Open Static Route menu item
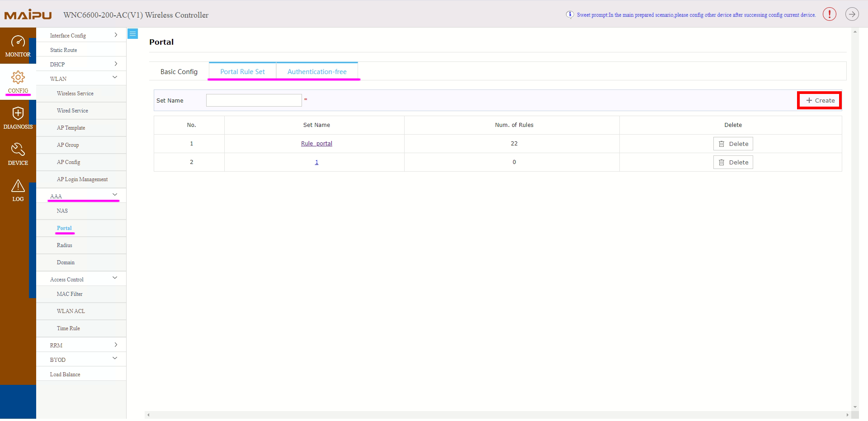This screenshot has height=421, width=868. pos(63,50)
